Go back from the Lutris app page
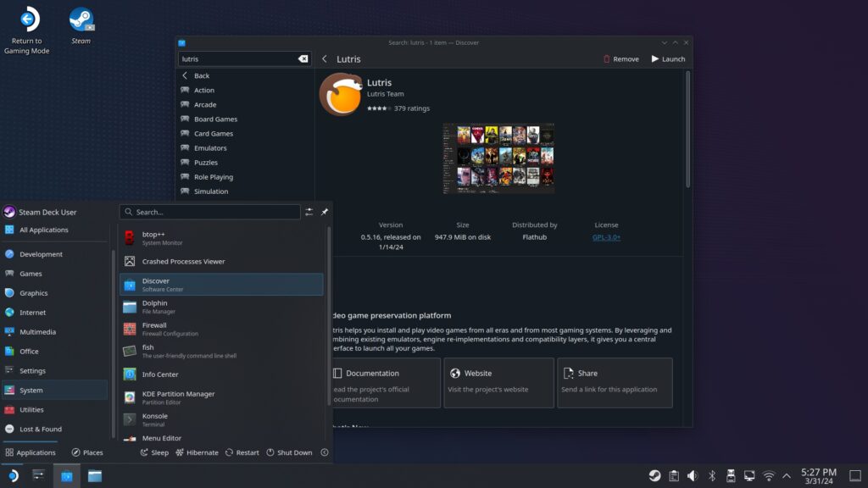The width and height of the screenshot is (868, 488). 325,58
